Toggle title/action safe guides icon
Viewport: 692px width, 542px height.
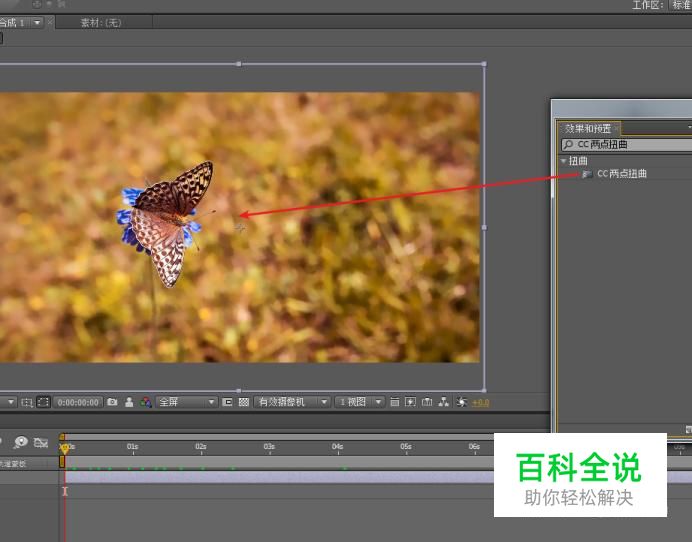26,402
